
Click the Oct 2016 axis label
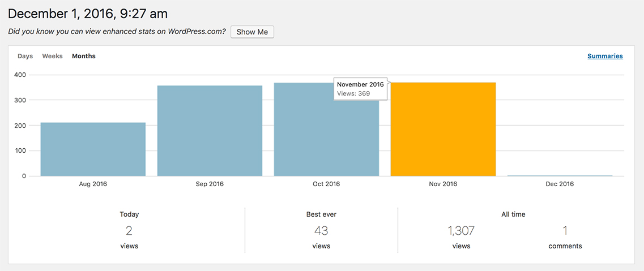(x=326, y=184)
